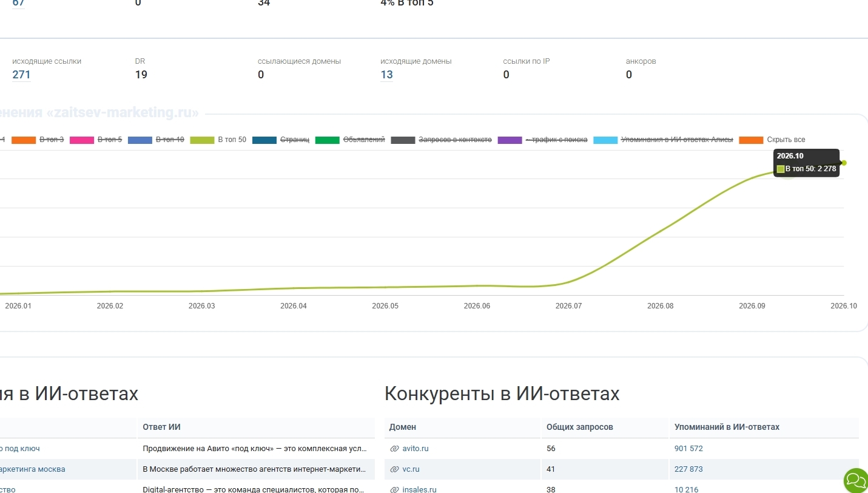This screenshot has width=868, height=493.
Task: Open the value 67 link at top
Action: (18, 3)
